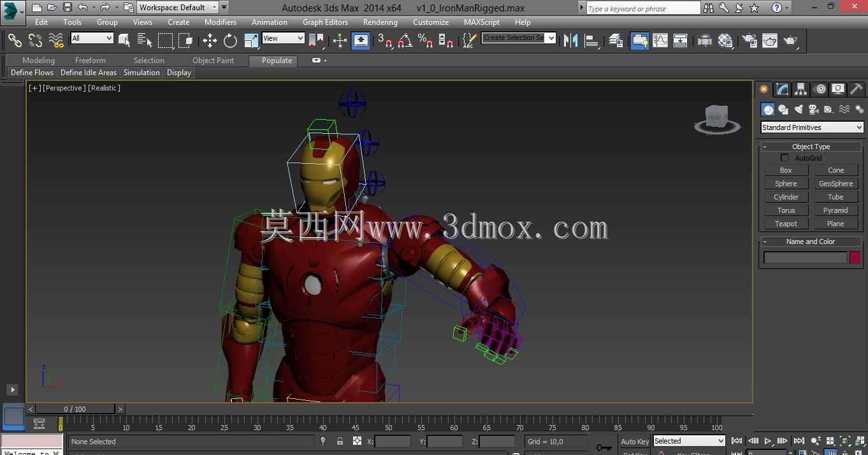The width and height of the screenshot is (868, 455).
Task: Activate the Select and Scale tool
Action: 251,41
